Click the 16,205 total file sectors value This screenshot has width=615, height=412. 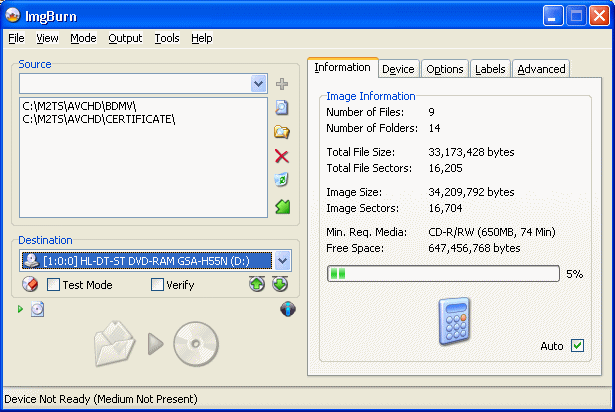coord(446,168)
